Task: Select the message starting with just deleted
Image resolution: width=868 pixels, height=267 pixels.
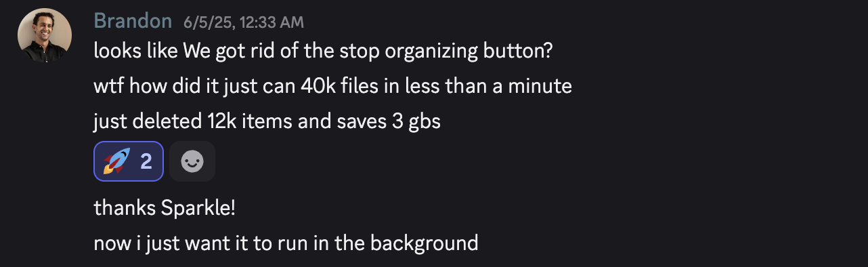Action: [x=267, y=121]
